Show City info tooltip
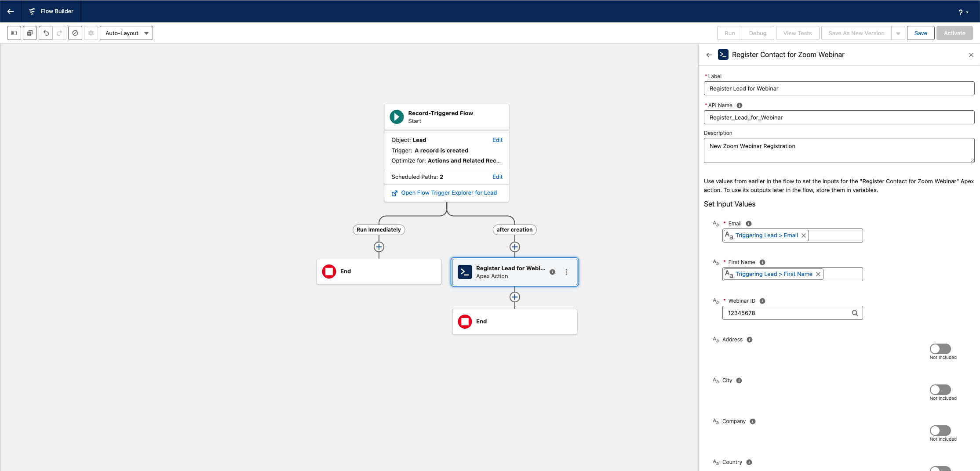 tap(739, 380)
